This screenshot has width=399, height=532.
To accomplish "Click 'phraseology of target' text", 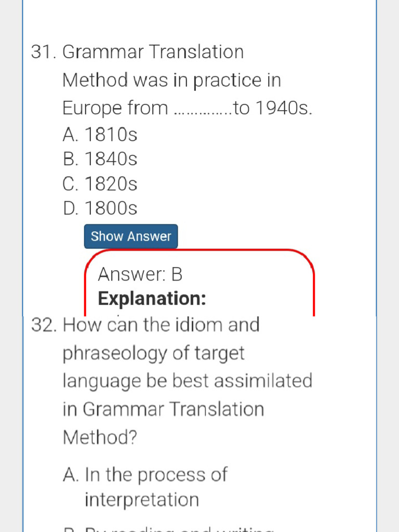I will click(x=154, y=354).
